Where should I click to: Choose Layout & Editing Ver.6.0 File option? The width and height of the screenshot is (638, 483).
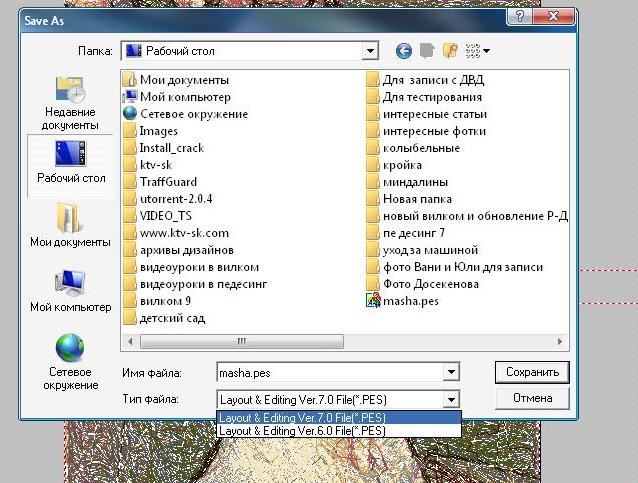[302, 430]
